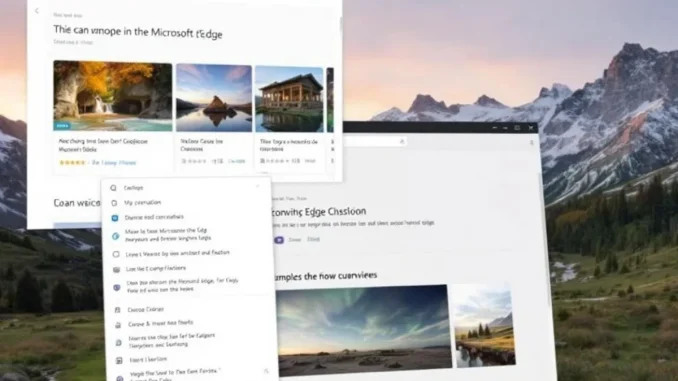Click the icon beside 'Ioont Lherlion' entry

[119, 360]
